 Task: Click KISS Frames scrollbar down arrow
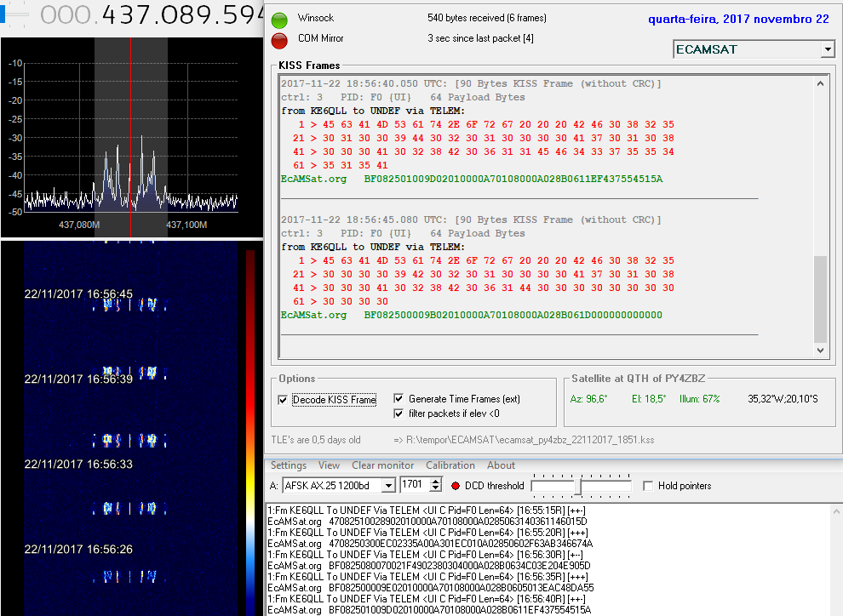click(x=820, y=351)
